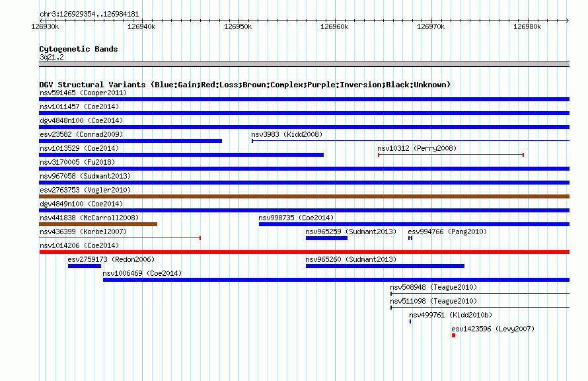Click the nsv965260 (Sudmant2013) blue bar
This screenshot has width=588, height=381.
[385, 266]
